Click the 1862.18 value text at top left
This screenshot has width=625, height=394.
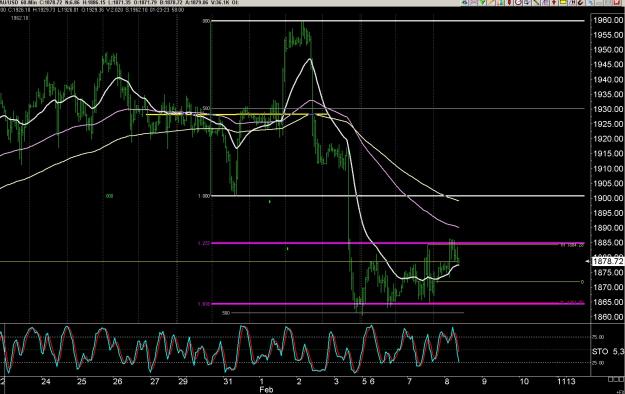tap(20, 18)
